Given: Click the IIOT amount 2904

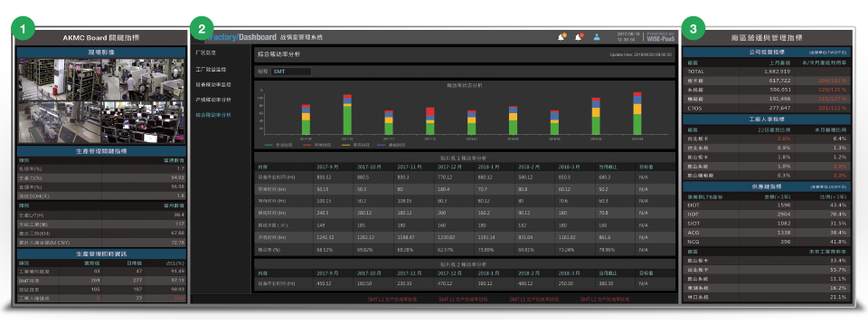Looking at the screenshot, I should pos(783,214).
